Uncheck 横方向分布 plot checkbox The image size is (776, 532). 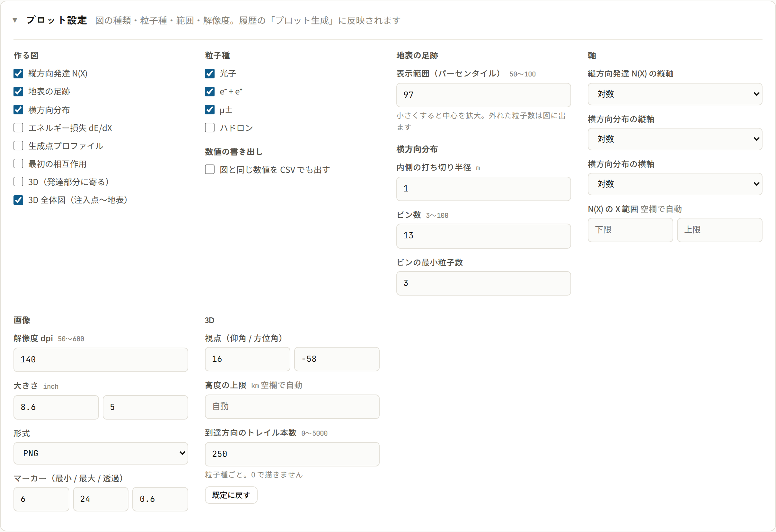click(x=18, y=110)
